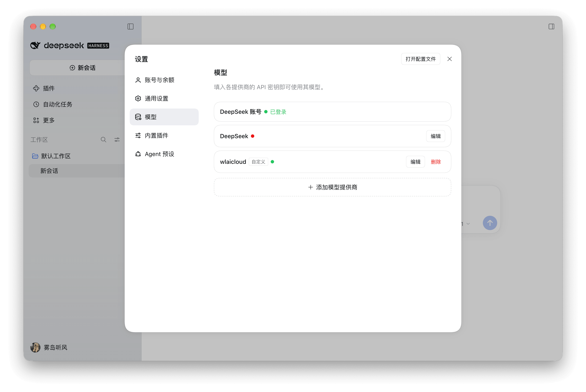Click the HARNESS badge
The width and height of the screenshot is (586, 392).
[x=98, y=45]
